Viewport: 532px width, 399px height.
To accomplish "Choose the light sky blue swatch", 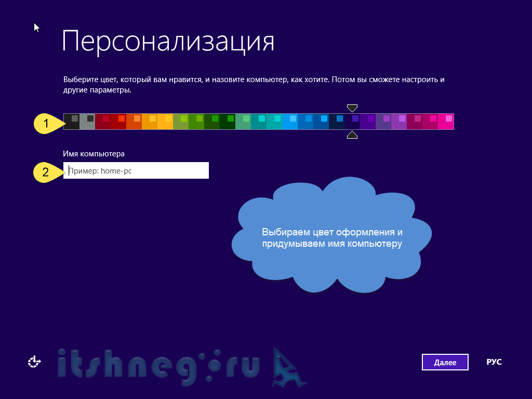I will 290,122.
